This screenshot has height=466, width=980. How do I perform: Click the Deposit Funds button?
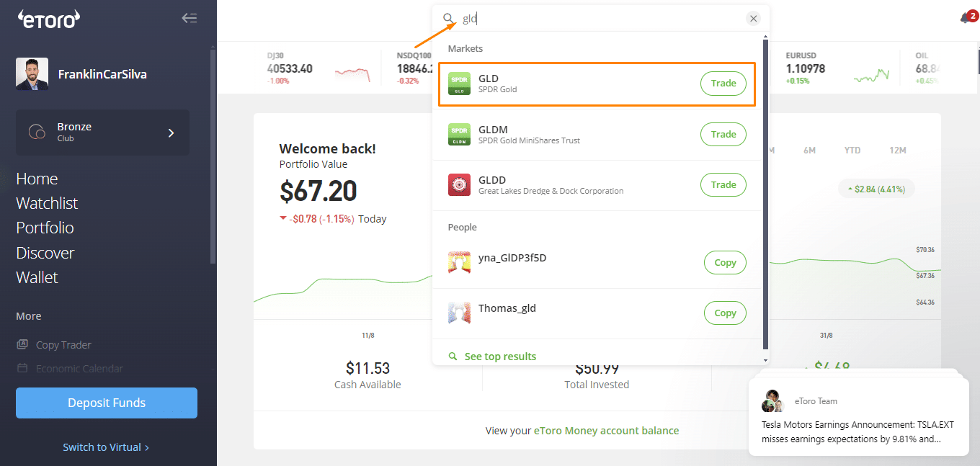tap(107, 403)
